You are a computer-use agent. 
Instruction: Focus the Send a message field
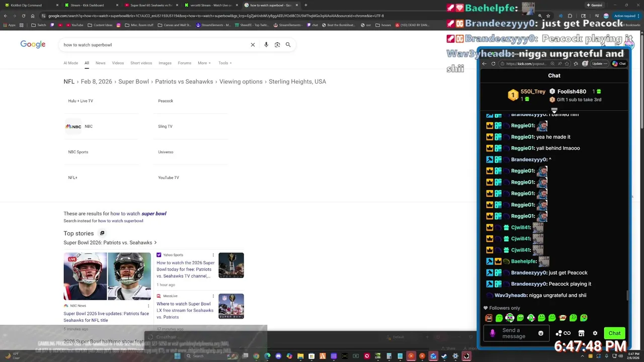[x=516, y=333]
